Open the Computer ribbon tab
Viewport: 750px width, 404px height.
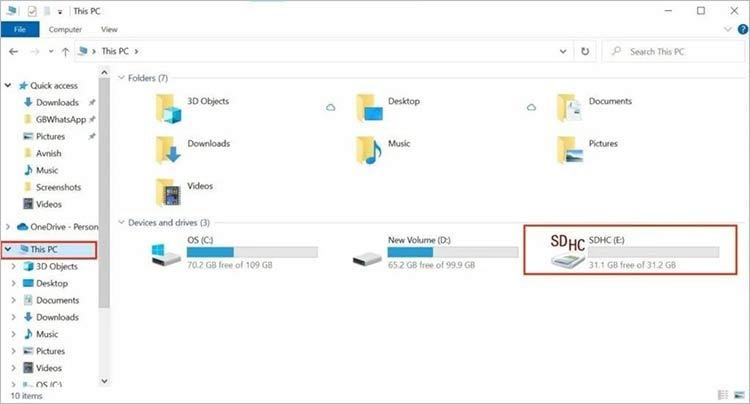[65, 29]
